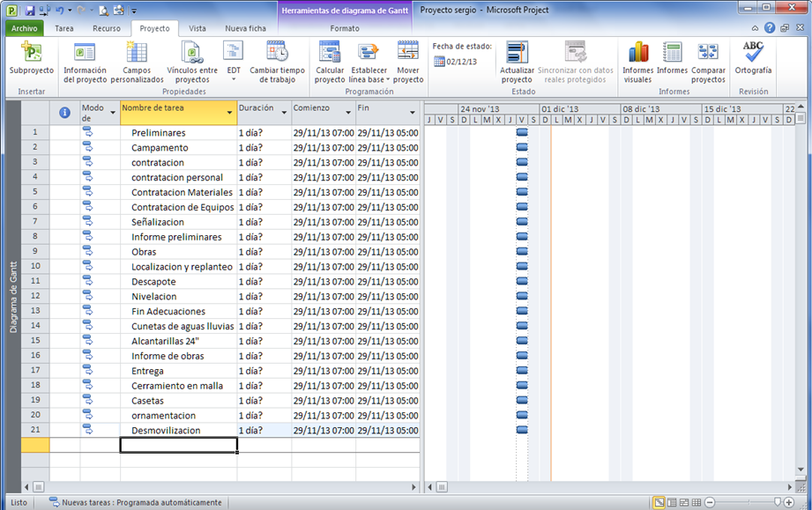Open the Undo history dropdown arrow
Viewport: 812px width, 510px height.
70,11
